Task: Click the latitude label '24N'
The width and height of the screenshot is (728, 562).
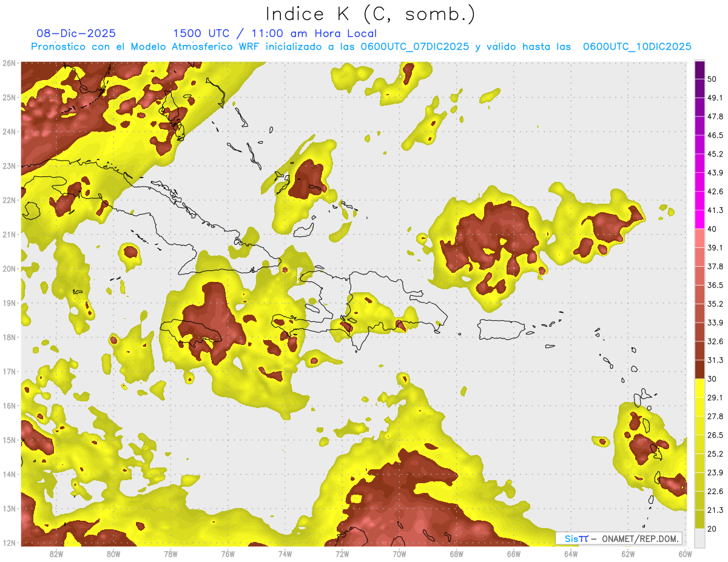Action: pyautogui.click(x=9, y=132)
